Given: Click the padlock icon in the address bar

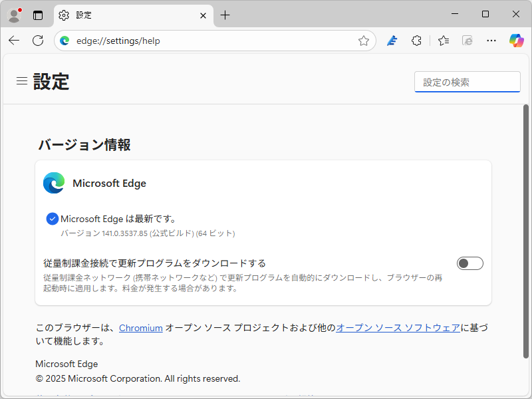Looking at the screenshot, I should (x=65, y=41).
